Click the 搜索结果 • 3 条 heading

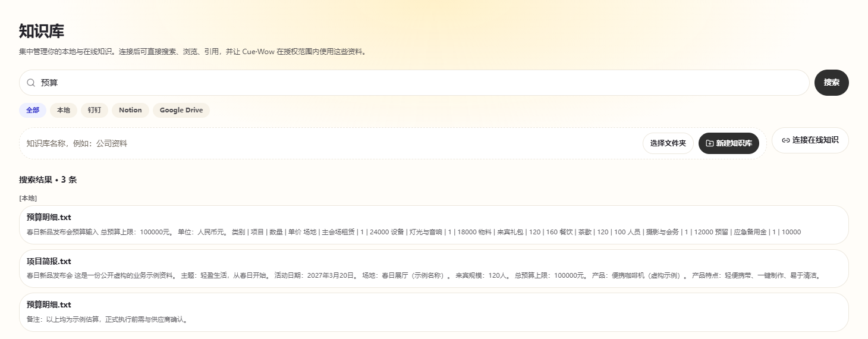click(48, 180)
